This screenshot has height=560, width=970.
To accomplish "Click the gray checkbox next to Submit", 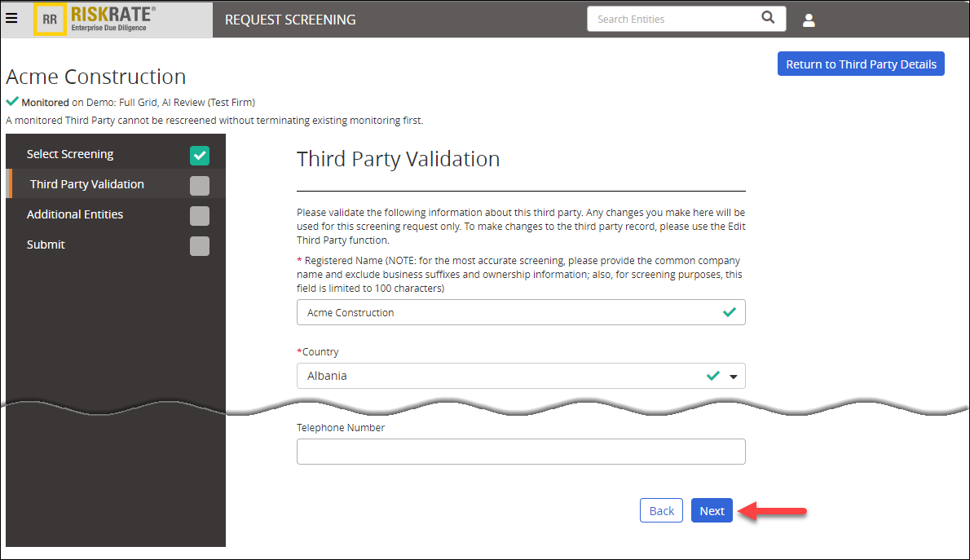I will pyautogui.click(x=200, y=245).
